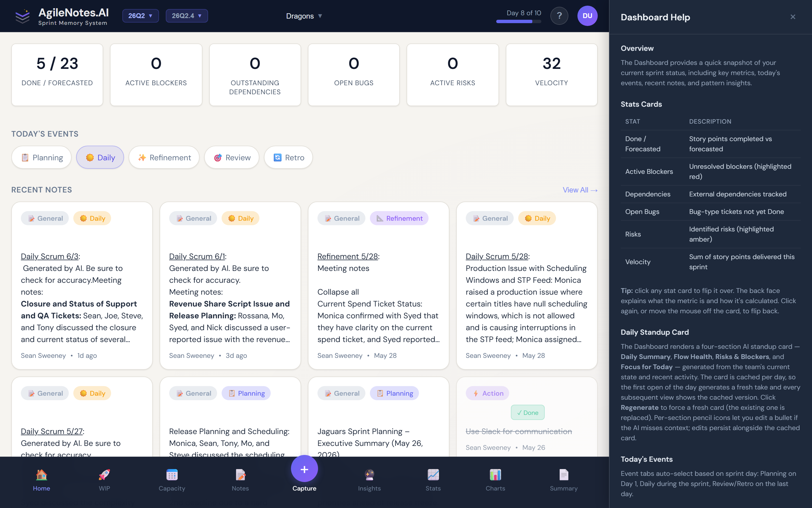Open the Charts bar icon

tap(495, 475)
